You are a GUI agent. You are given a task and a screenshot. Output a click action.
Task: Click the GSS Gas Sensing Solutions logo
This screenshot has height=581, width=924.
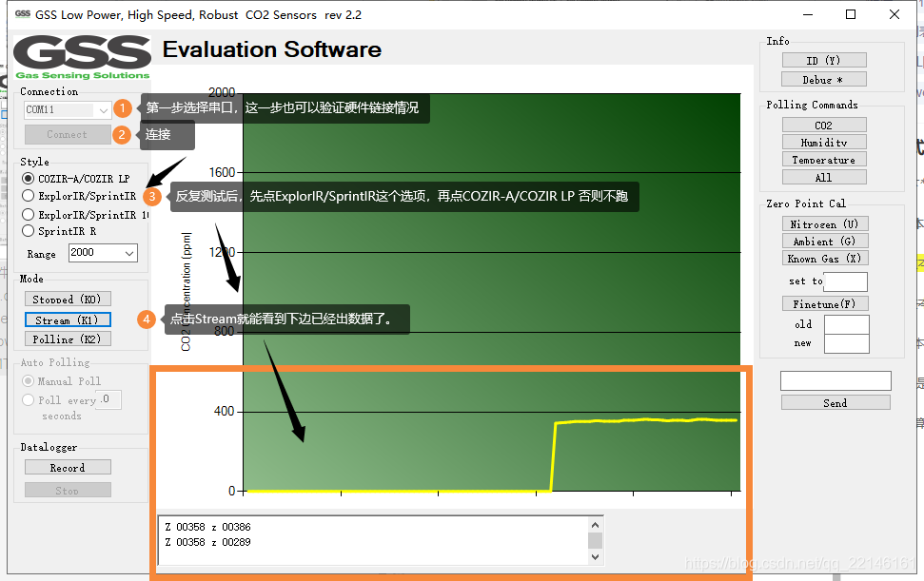coord(82,57)
